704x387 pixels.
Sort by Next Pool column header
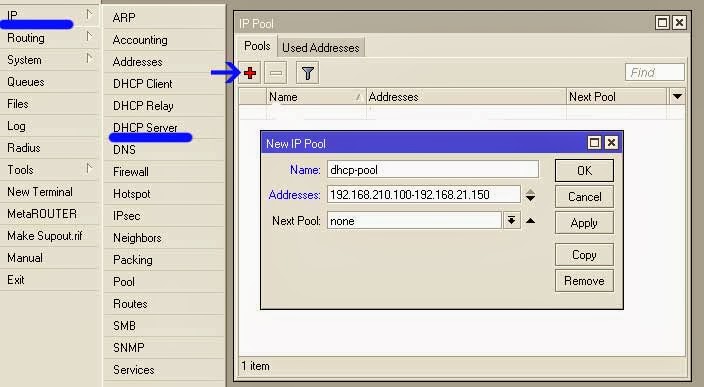617,97
